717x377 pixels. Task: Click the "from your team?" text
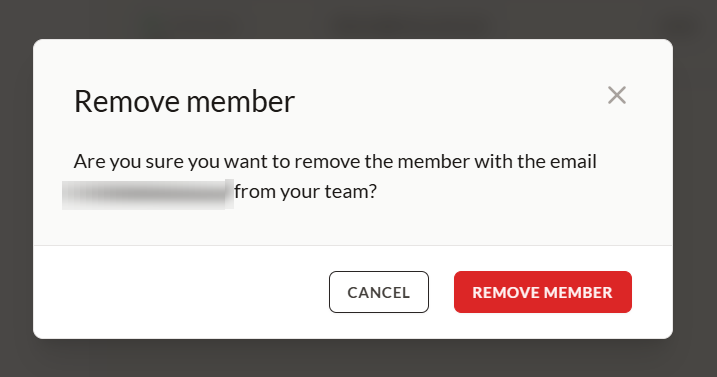(305, 191)
